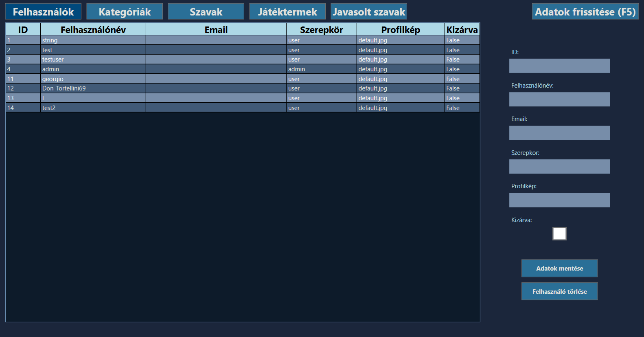Viewport: 644px width, 337px height.
Task: Select the Szerepkör input field
Action: [x=559, y=167]
